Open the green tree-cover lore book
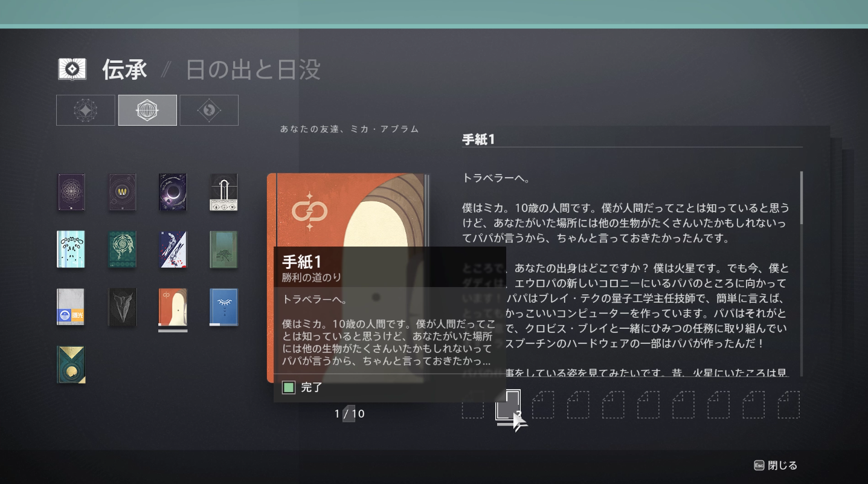The height and width of the screenshot is (484, 868). pos(223,249)
